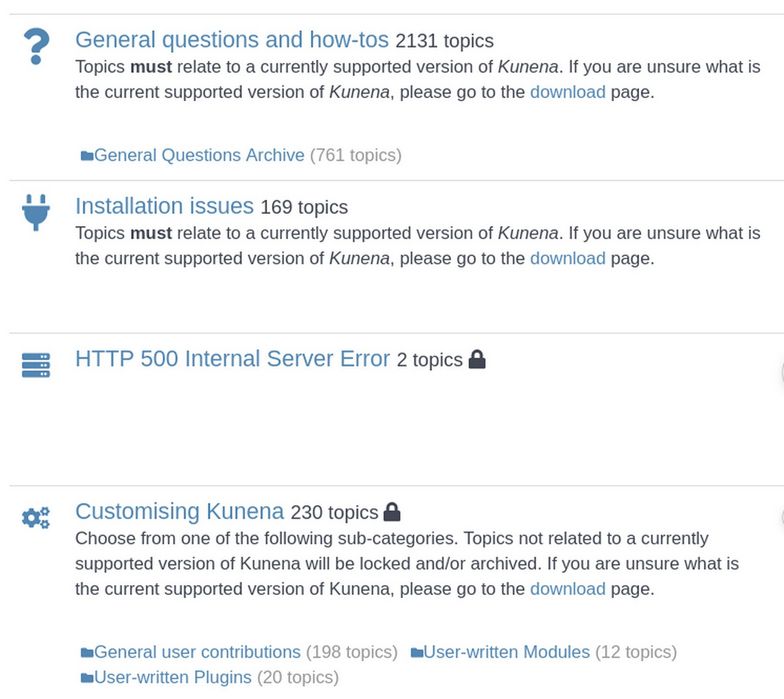Click folder icon before General Questions Archive
The height and width of the screenshot is (699, 784).
coord(87,156)
